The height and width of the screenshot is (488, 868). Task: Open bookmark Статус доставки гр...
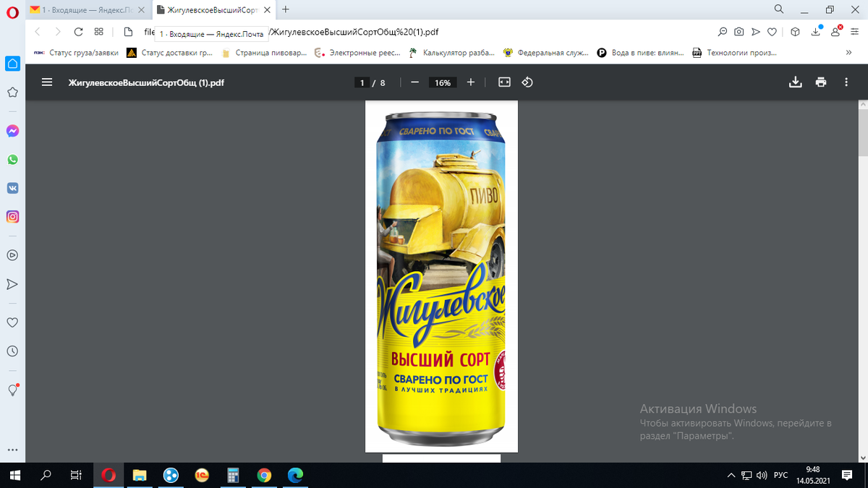(170, 53)
